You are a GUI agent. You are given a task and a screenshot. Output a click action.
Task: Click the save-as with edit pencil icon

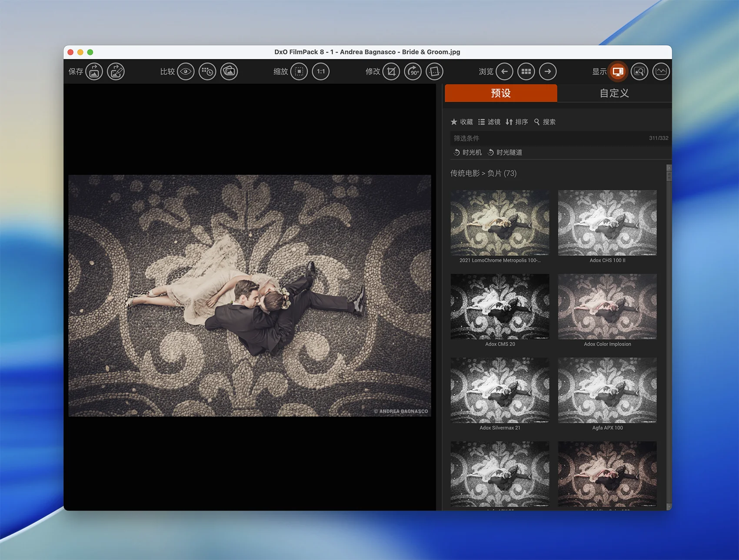(116, 72)
